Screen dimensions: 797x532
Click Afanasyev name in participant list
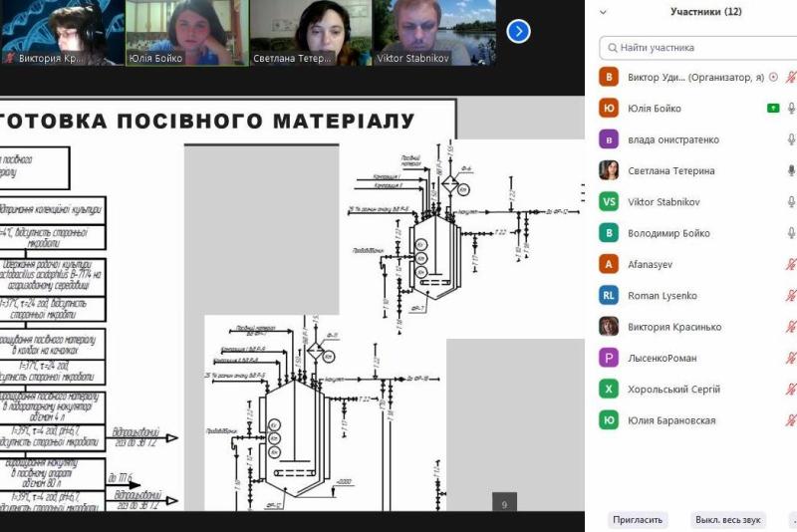coord(651,265)
